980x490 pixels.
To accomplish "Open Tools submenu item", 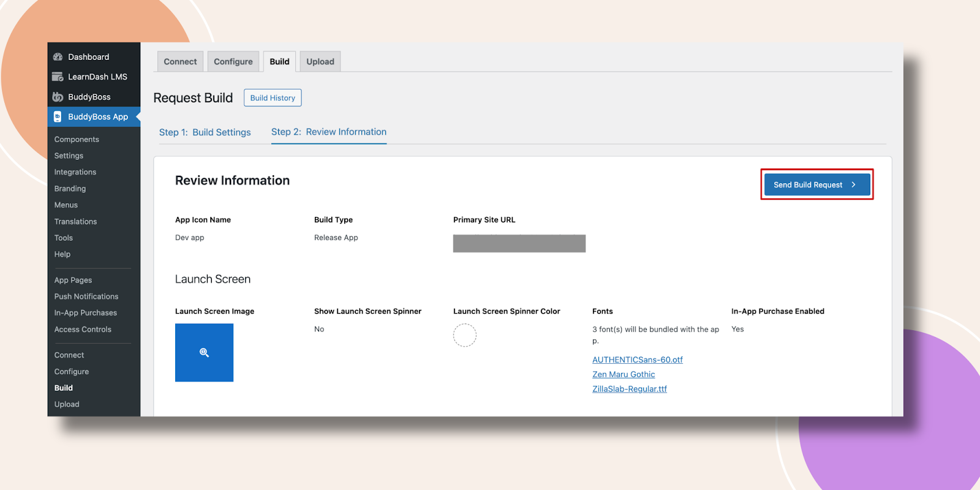I will tap(64, 238).
